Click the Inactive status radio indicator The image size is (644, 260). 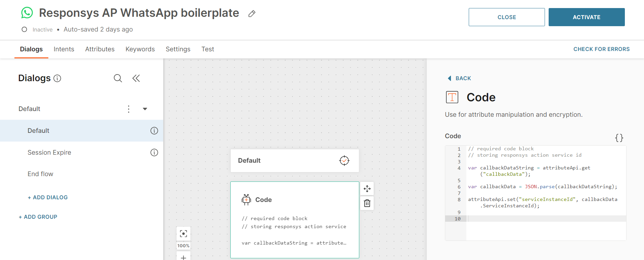click(24, 30)
